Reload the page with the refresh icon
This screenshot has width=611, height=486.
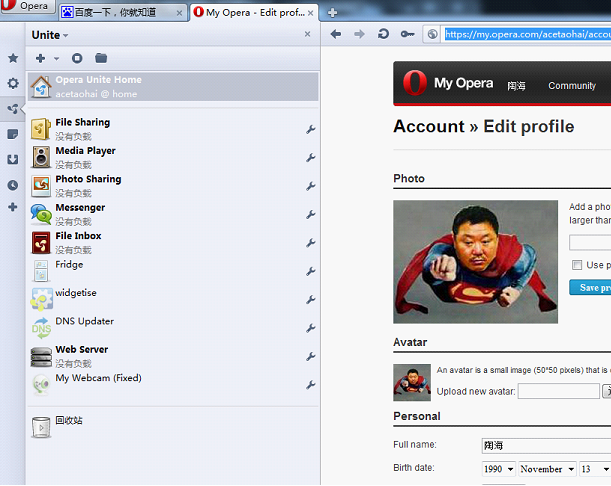pyautogui.click(x=383, y=34)
